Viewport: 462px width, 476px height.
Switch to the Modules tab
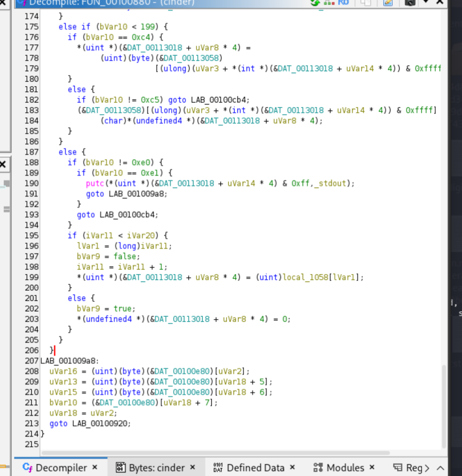[x=345, y=468]
